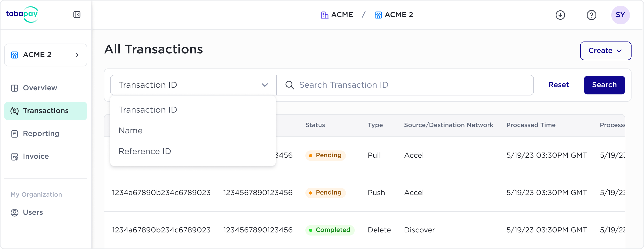Open the download icon in header
Image resolution: width=644 pixels, height=249 pixels.
click(x=560, y=15)
